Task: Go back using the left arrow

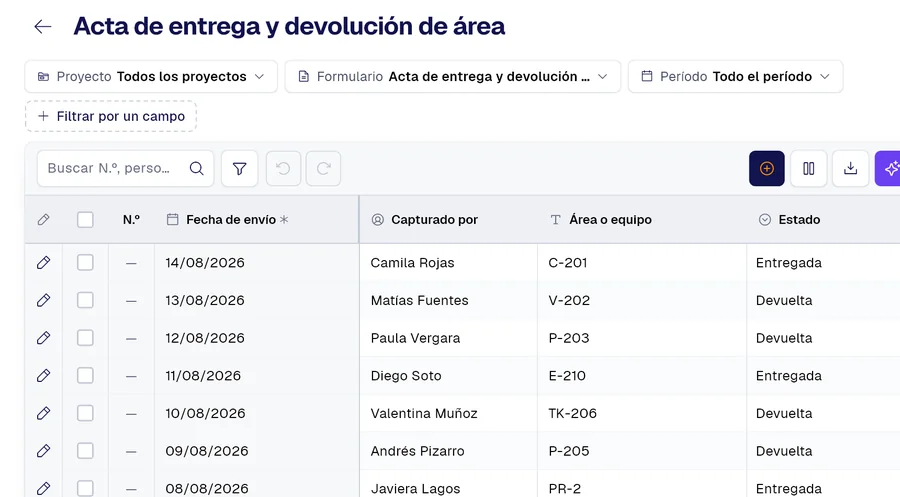Action: [x=43, y=26]
